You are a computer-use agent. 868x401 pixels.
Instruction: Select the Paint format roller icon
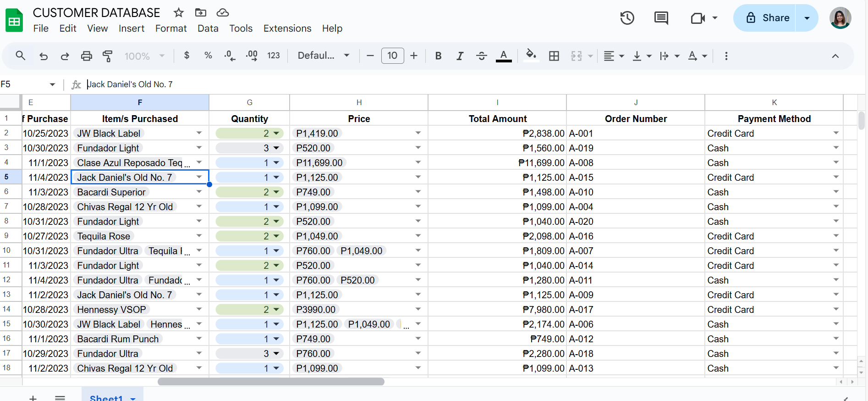(108, 56)
